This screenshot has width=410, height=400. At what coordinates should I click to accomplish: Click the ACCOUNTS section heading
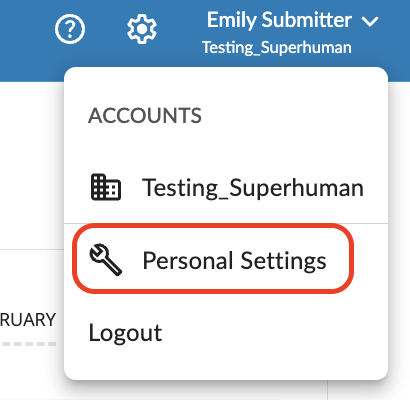(x=145, y=116)
